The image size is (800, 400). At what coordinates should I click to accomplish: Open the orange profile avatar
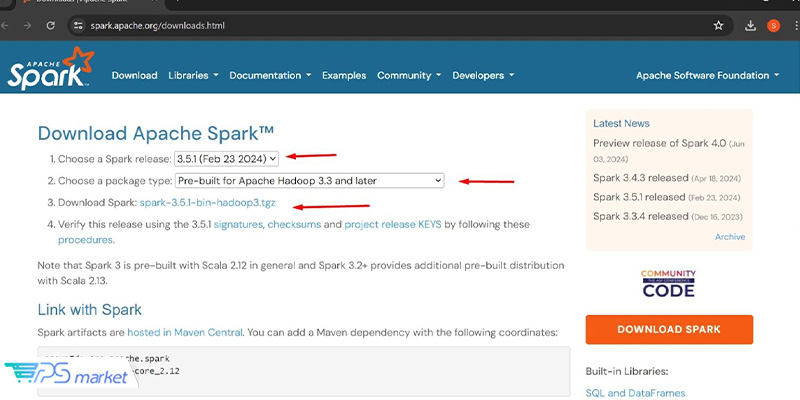773,26
